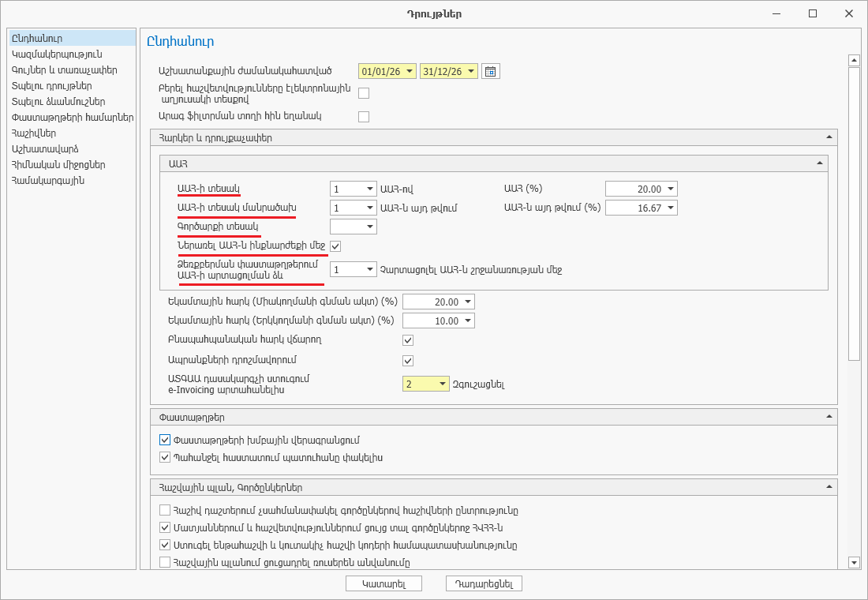Collapse the Հաշվային պլան, Գործընկերներ section
868x600 pixels.
point(829,487)
